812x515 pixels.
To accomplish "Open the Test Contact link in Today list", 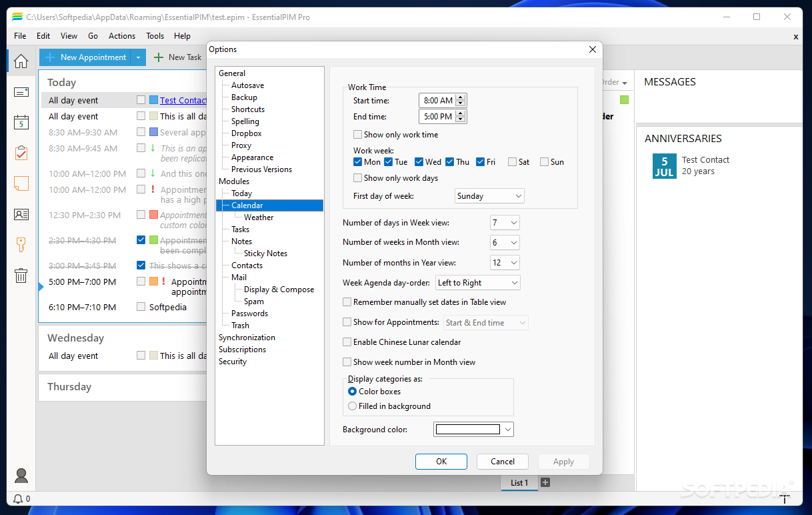I will point(183,100).
